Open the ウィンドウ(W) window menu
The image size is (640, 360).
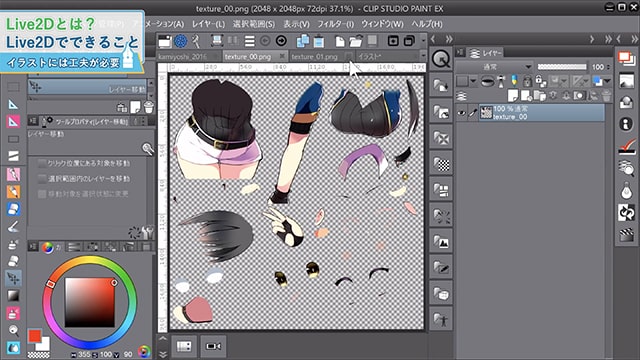coord(382,24)
